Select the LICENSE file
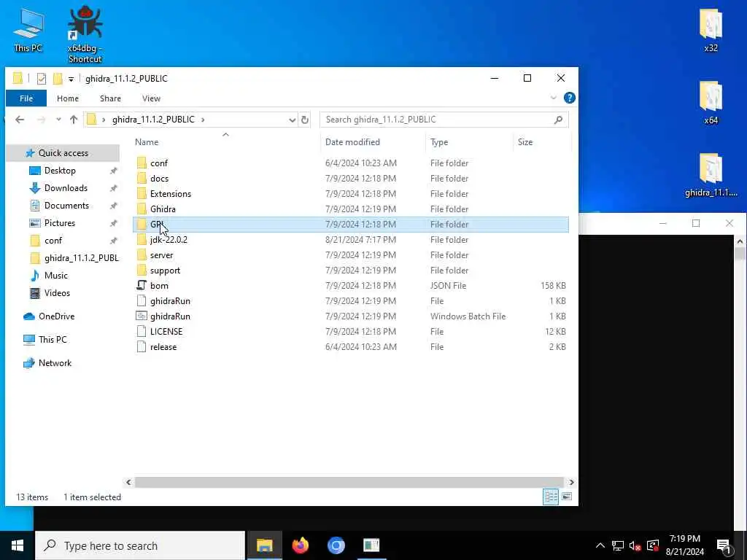This screenshot has width=747, height=560. [x=351, y=332]
